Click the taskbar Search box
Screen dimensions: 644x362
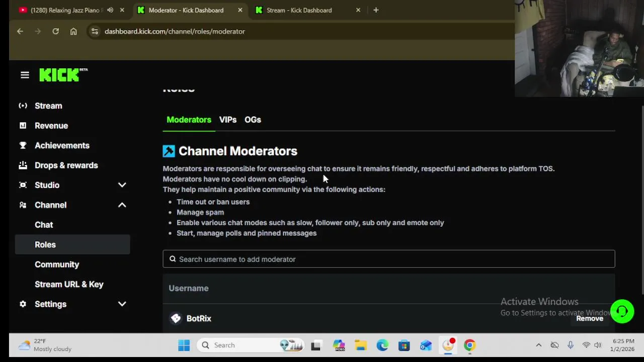pyautogui.click(x=250, y=345)
